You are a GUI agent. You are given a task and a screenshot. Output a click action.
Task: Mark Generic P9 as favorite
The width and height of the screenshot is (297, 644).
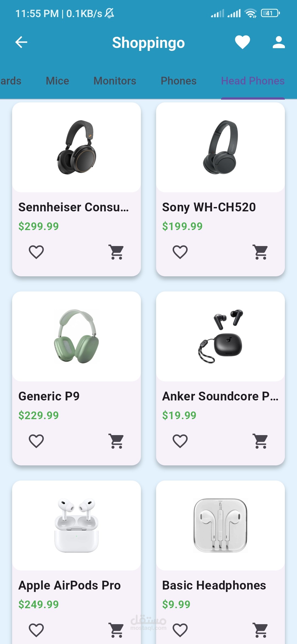[x=36, y=441]
